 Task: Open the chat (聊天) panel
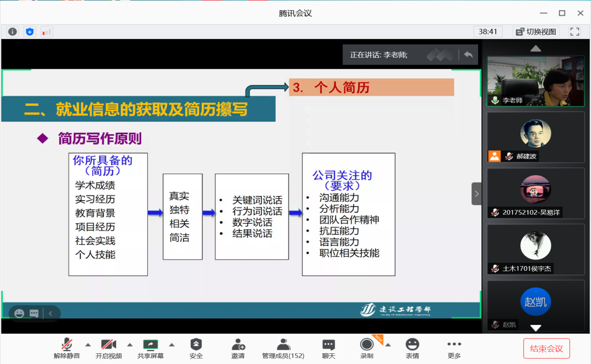tap(329, 348)
